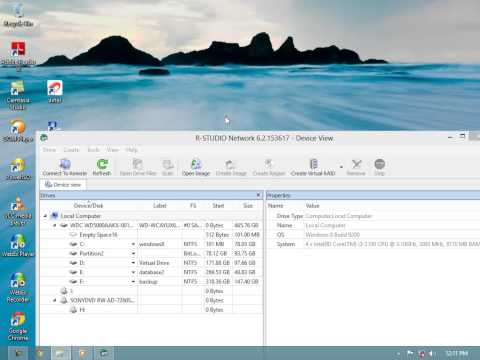Click the Create Virtual RAID button

[x=313, y=167]
